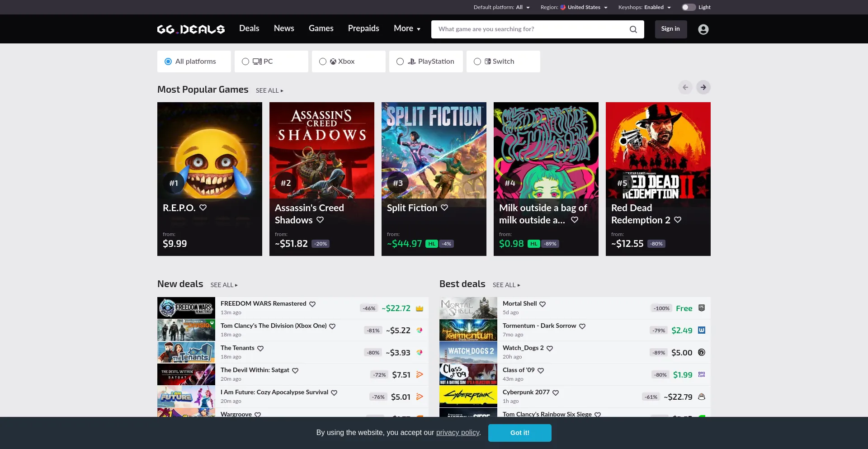868x449 pixels.
Task: Wishlist heart next to Mortal Shell
Action: (542, 304)
